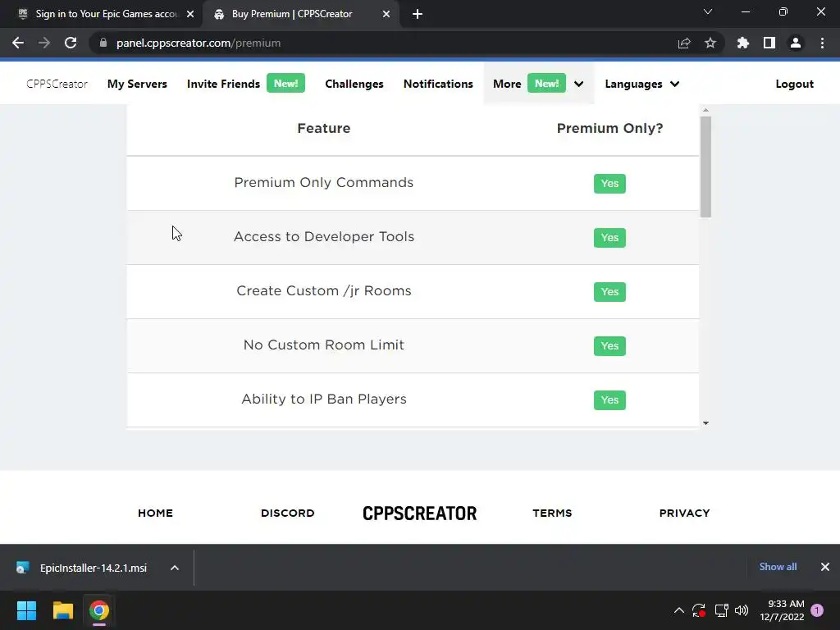
Task: Open the HOME footer link
Action: click(x=155, y=514)
